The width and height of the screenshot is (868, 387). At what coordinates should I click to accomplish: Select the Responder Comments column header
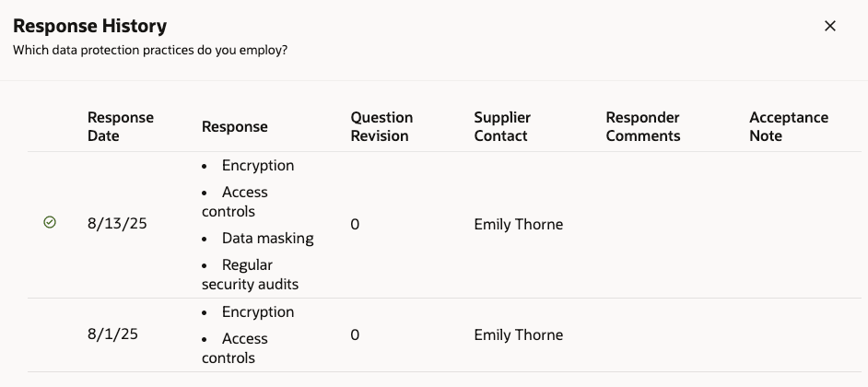(x=642, y=126)
